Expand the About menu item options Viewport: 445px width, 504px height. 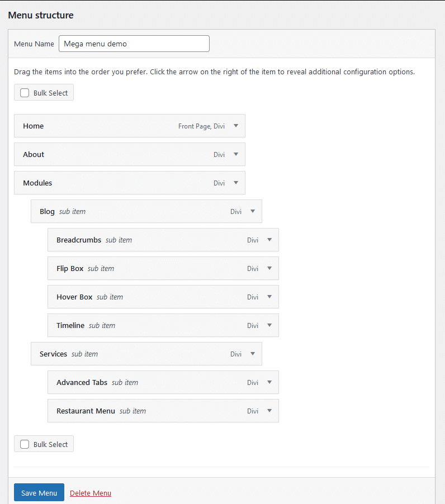click(x=236, y=154)
